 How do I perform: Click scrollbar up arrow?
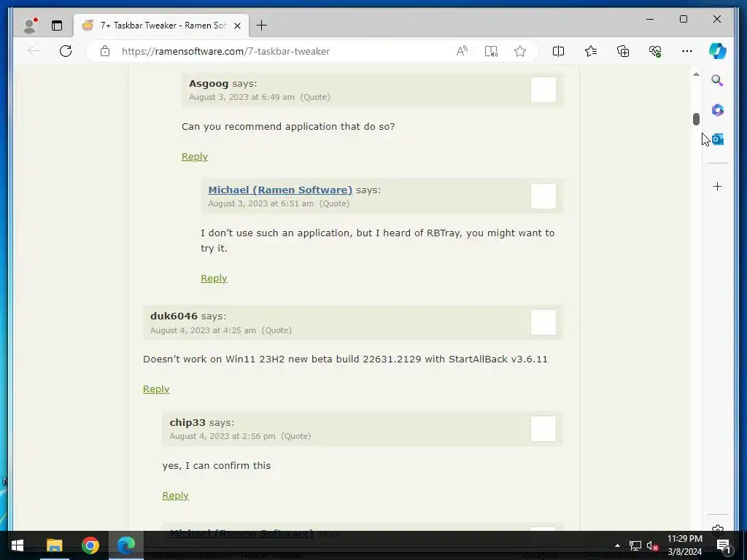[x=696, y=74]
